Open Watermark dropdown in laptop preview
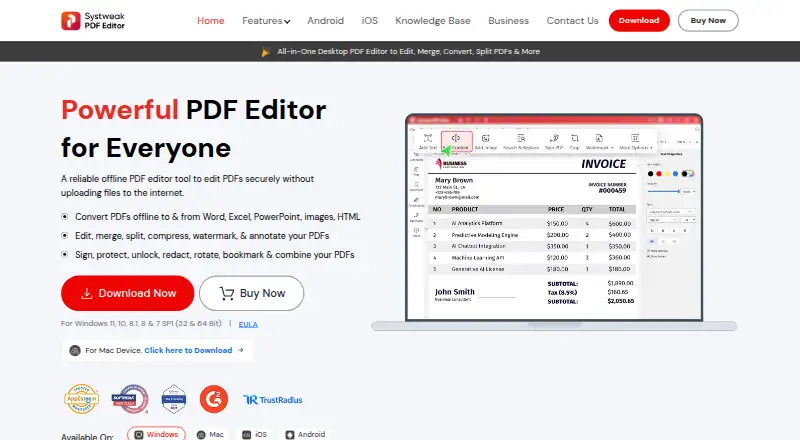800x440 pixels. pyautogui.click(x=599, y=142)
